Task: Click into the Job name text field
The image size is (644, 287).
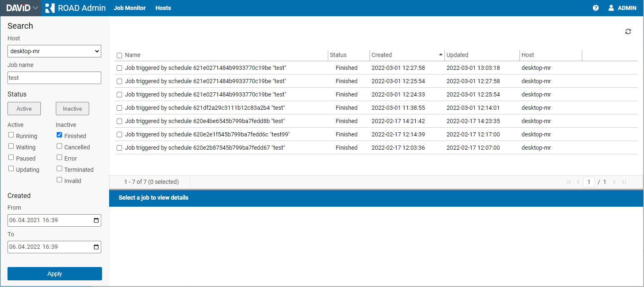Action: tap(54, 78)
